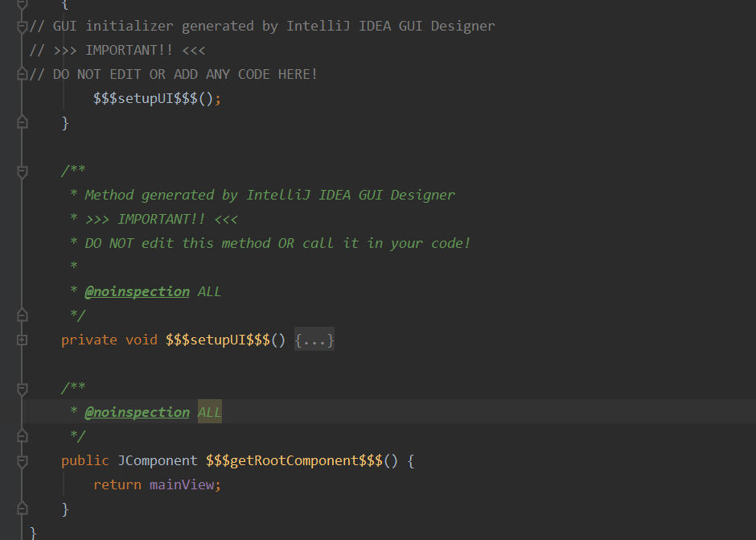Click fold arrow beside the DO NOT EDIT comment
The height and width of the screenshot is (540, 756).
point(22,73)
